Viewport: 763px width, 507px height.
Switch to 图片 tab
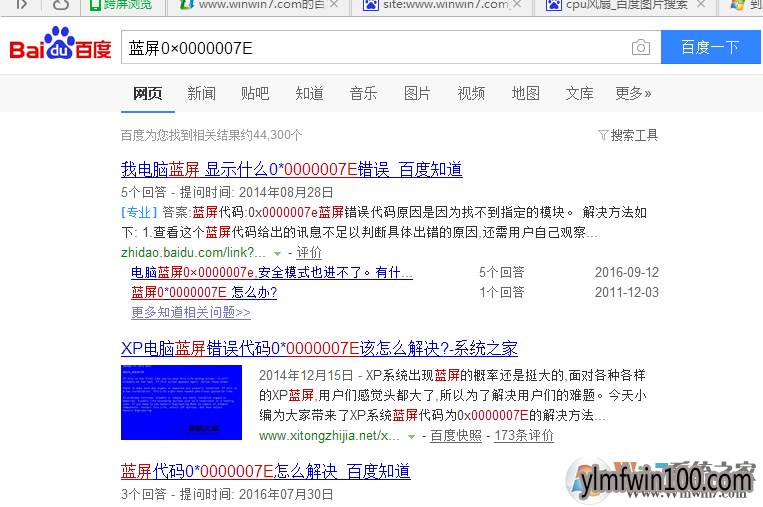417,93
